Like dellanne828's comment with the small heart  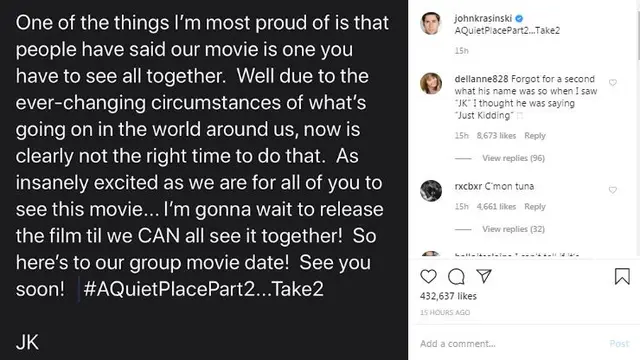tap(613, 83)
